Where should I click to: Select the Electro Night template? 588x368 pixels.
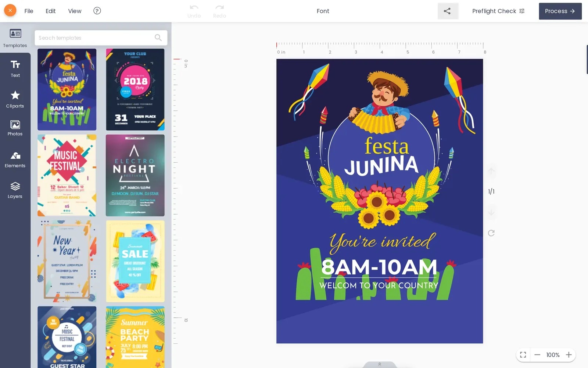(135, 175)
